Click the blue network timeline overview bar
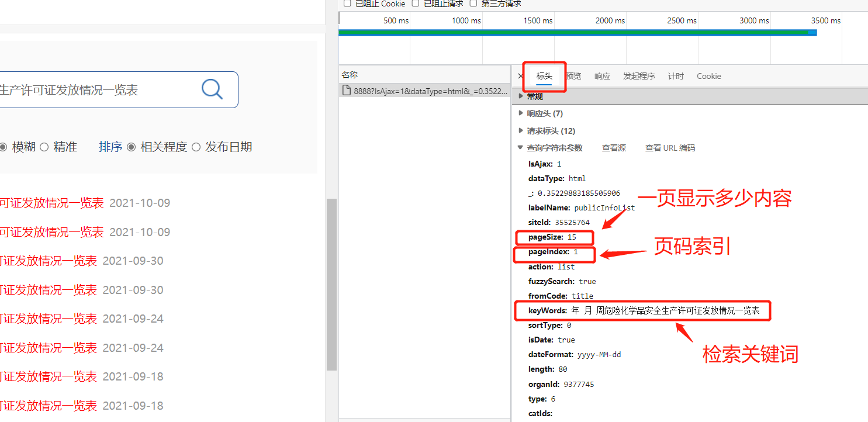 tap(577, 32)
